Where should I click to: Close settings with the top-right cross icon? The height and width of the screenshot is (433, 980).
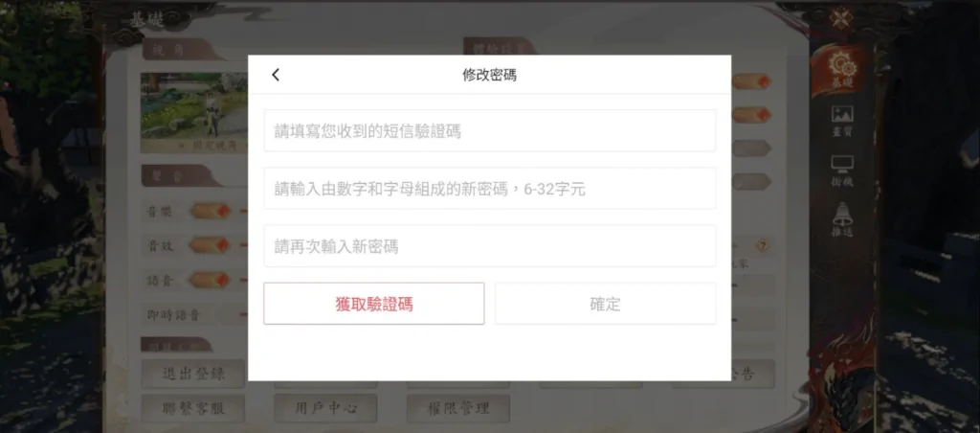tap(841, 17)
